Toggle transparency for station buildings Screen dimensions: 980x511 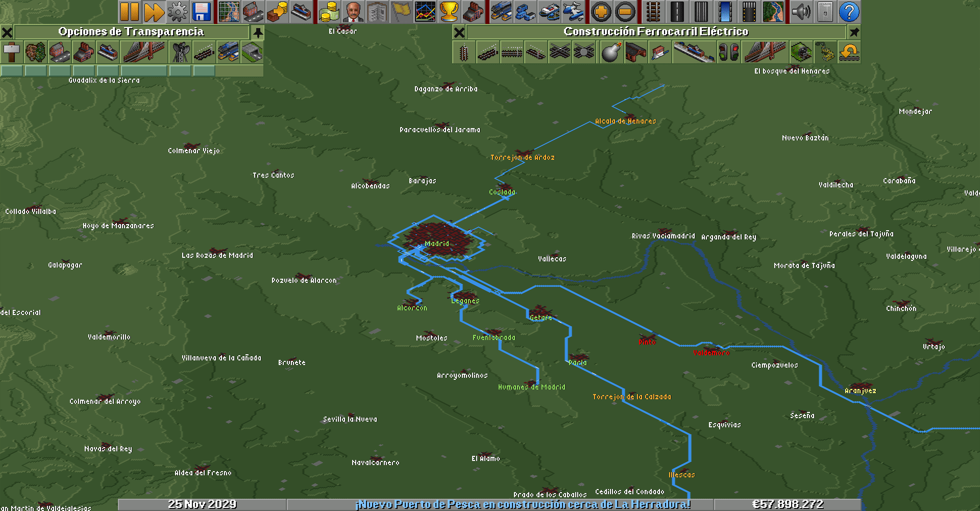click(108, 52)
